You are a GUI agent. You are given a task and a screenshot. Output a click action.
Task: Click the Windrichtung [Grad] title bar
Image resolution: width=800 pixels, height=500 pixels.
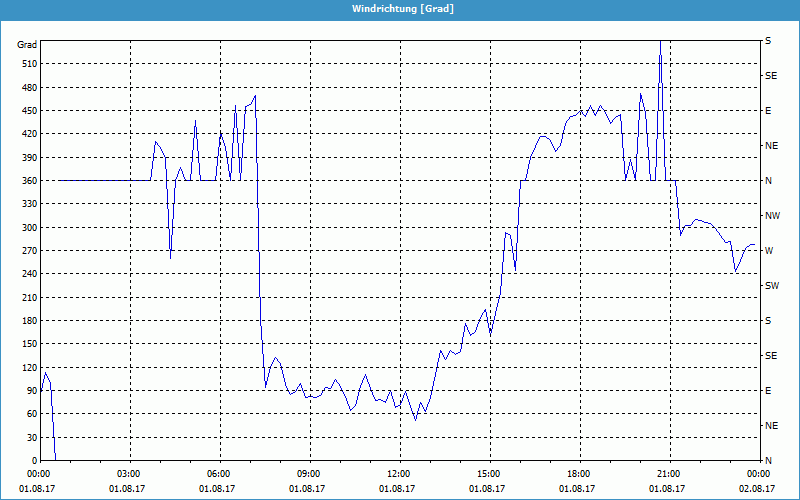[x=400, y=9]
